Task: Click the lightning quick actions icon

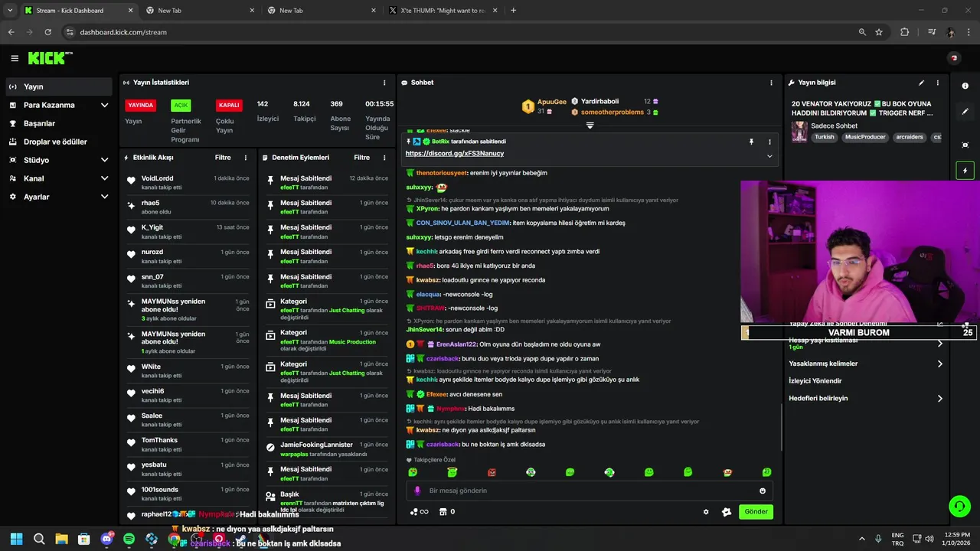Action: pyautogui.click(x=965, y=171)
